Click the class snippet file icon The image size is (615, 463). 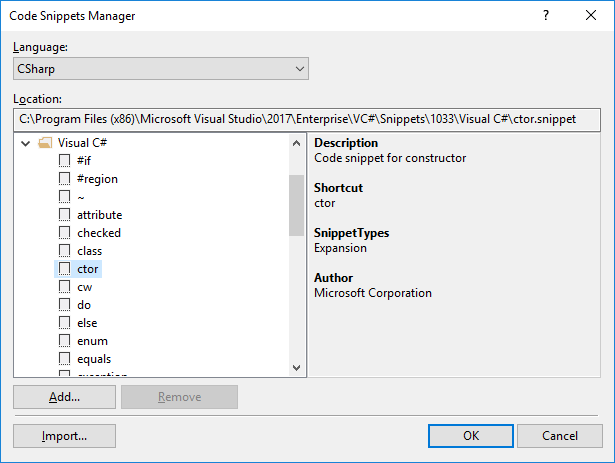pyautogui.click(x=65, y=251)
